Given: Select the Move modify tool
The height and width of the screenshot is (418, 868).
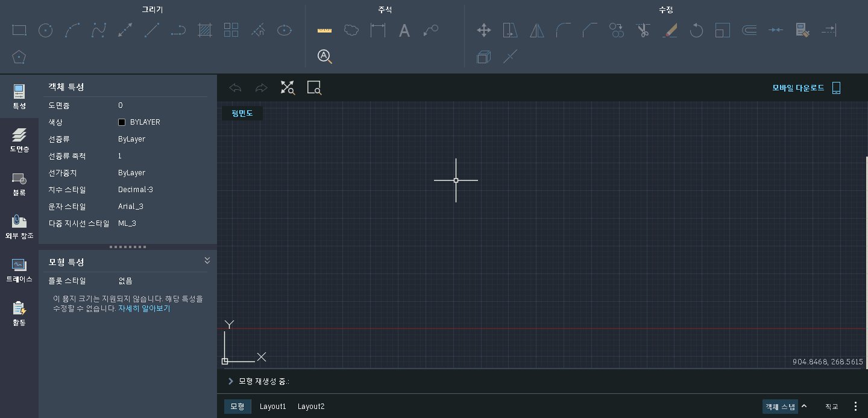Looking at the screenshot, I should [x=484, y=30].
